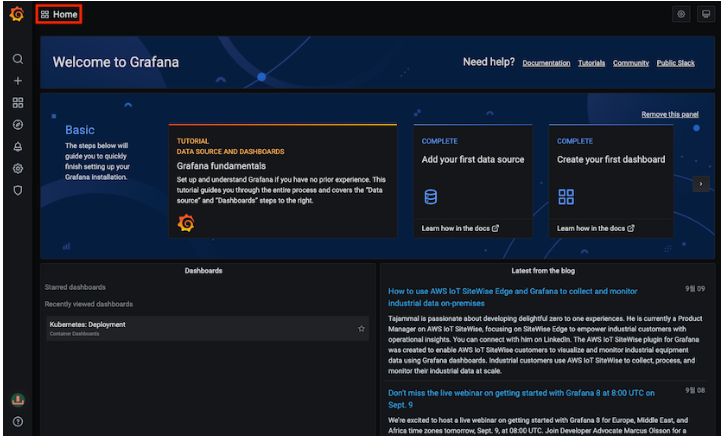Click the user avatar icon in sidebar
Screen dimensions: 725x436
point(18,400)
